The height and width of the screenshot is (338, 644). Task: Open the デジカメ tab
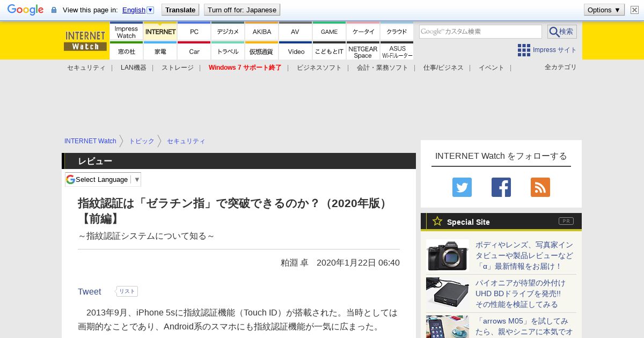pyautogui.click(x=228, y=32)
